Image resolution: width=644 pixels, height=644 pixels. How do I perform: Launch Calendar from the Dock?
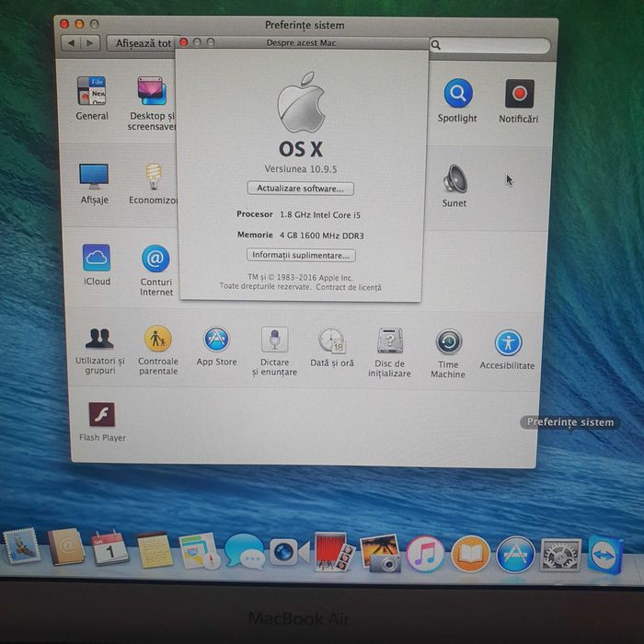(109, 548)
